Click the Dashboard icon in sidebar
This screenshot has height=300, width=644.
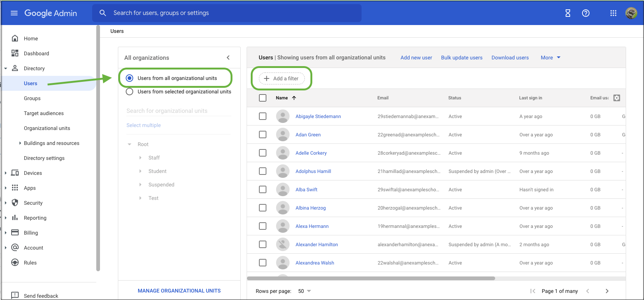15,53
